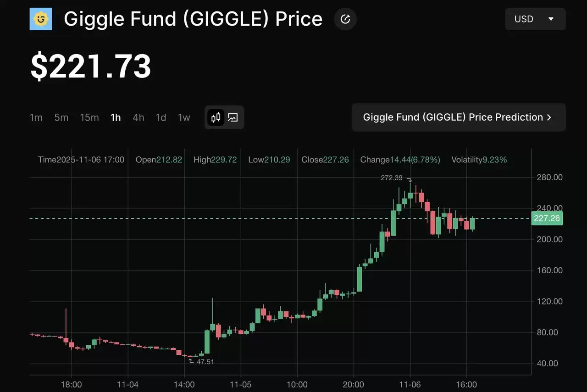Refresh the GIGGLE price data
Screen dimensions: 587x392
coord(345,19)
